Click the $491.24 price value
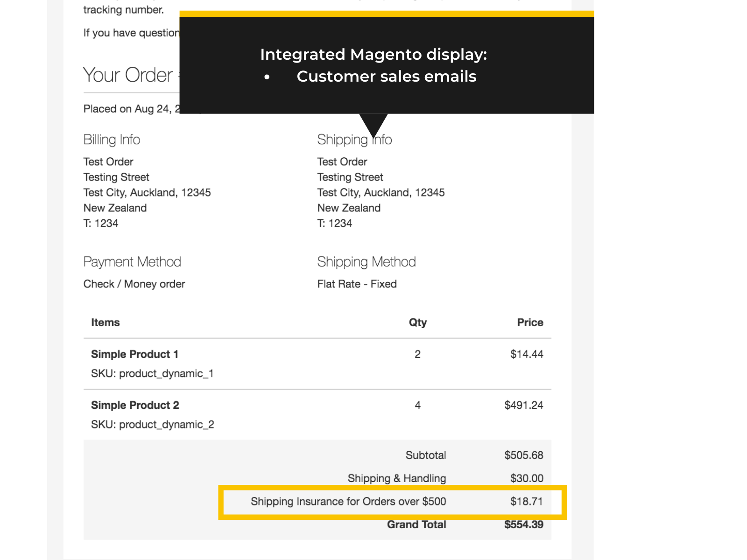The width and height of the screenshot is (747, 560). [x=523, y=405]
